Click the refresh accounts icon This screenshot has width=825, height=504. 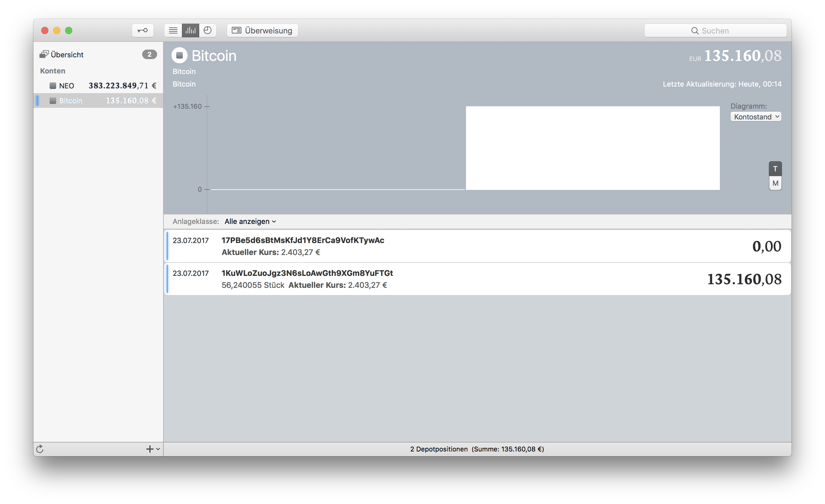pyautogui.click(x=40, y=449)
